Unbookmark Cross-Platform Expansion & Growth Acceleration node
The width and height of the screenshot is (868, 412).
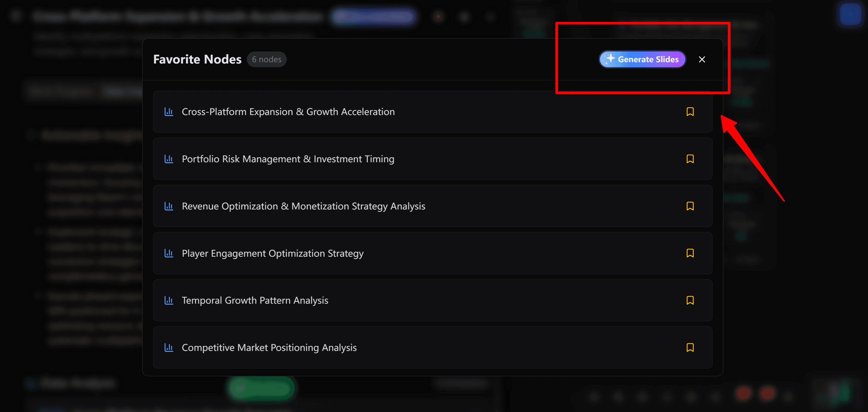click(x=690, y=112)
